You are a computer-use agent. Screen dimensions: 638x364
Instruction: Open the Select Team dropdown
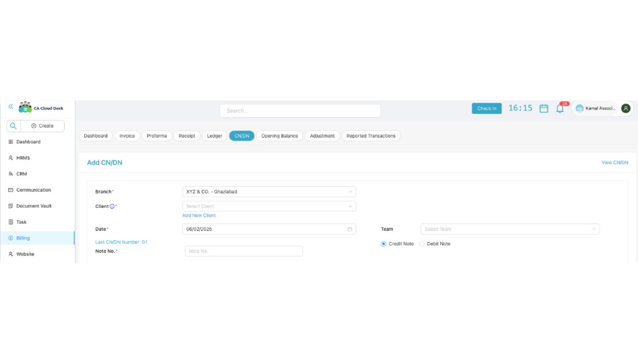click(x=510, y=228)
